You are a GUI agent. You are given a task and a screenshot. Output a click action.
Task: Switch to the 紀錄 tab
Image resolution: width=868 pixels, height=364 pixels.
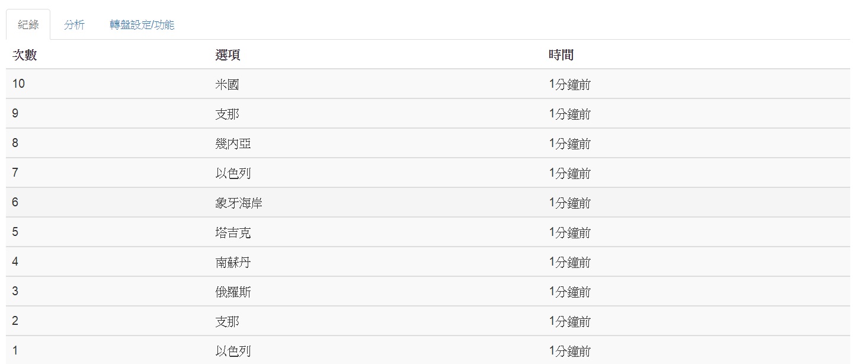pos(28,24)
